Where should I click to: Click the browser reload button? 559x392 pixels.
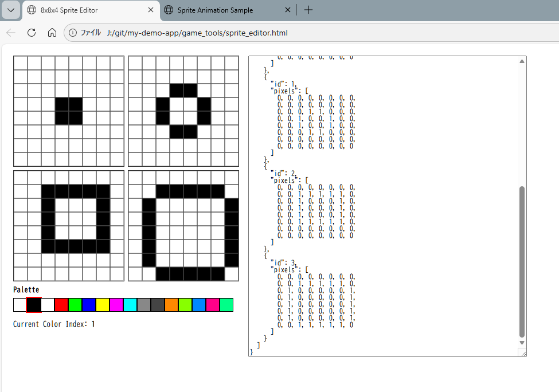(x=32, y=33)
